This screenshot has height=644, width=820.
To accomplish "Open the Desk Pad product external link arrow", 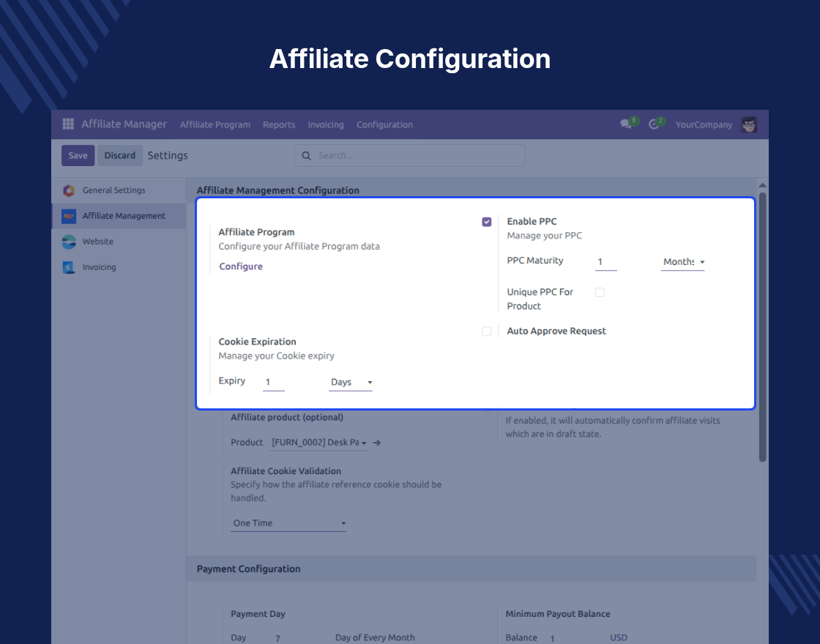I will point(376,443).
